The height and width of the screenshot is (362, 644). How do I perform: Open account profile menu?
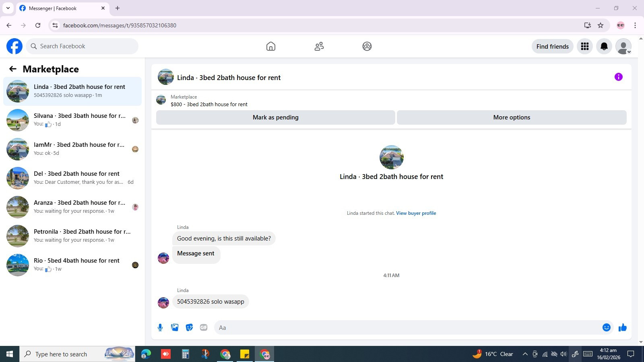(623, 46)
